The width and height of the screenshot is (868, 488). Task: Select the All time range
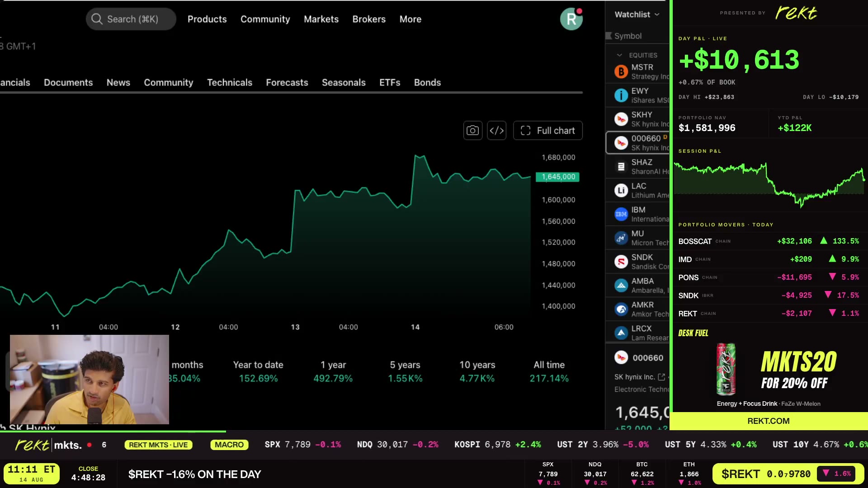[549, 371]
